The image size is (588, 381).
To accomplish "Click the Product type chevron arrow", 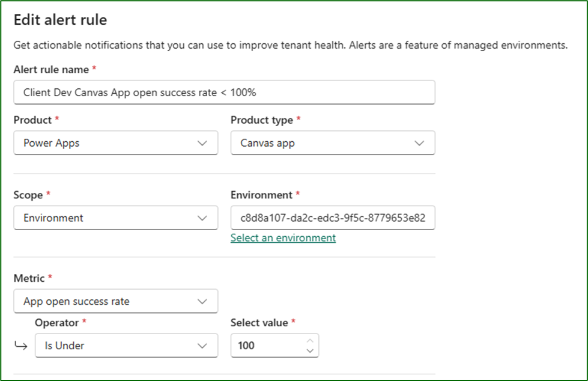I will [x=419, y=143].
